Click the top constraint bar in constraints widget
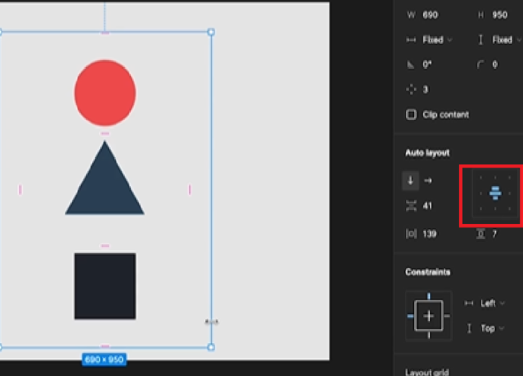 [x=429, y=296]
